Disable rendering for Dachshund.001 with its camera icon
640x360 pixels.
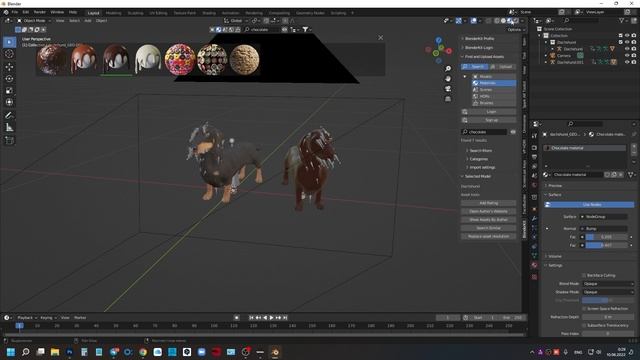[x=634, y=62]
